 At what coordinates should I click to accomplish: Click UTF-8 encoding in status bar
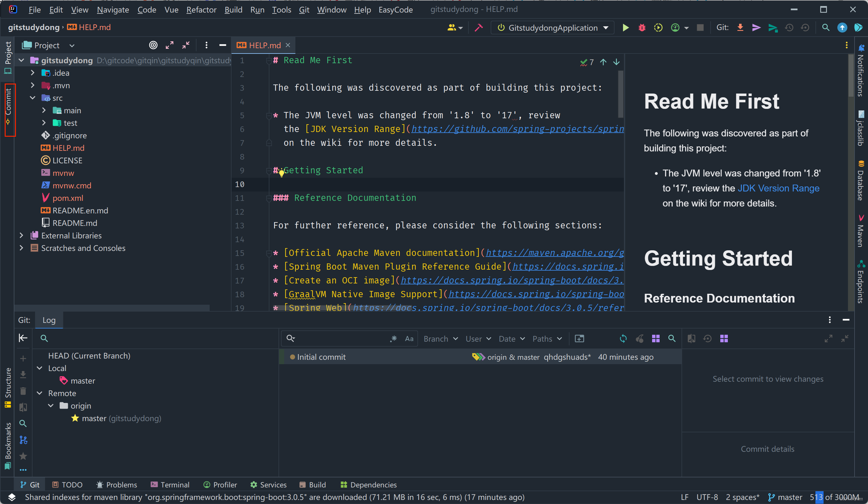(x=707, y=497)
